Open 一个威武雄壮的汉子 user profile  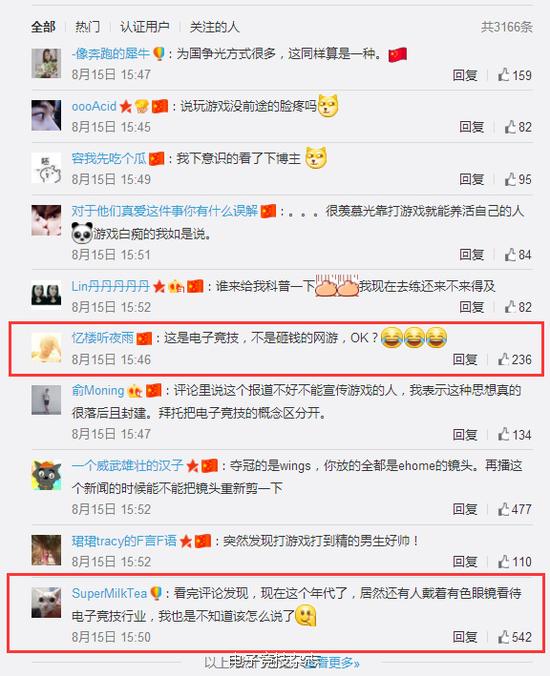point(128,466)
